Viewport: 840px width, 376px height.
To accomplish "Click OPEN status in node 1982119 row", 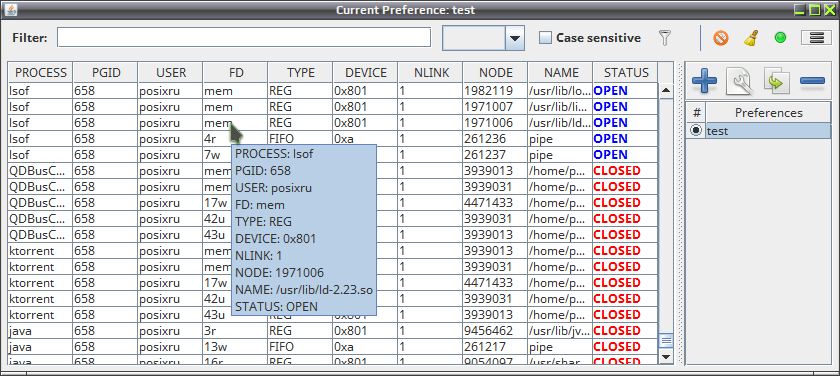I will (626, 91).
